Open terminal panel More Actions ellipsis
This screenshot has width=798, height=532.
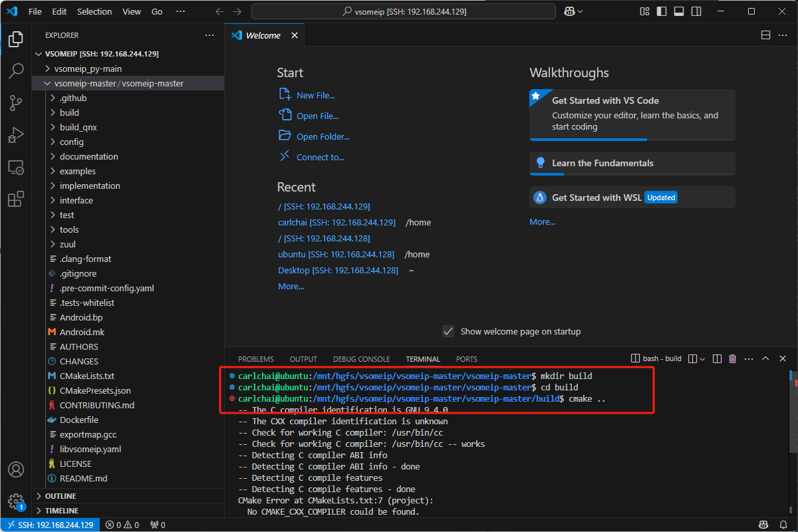[749, 358]
